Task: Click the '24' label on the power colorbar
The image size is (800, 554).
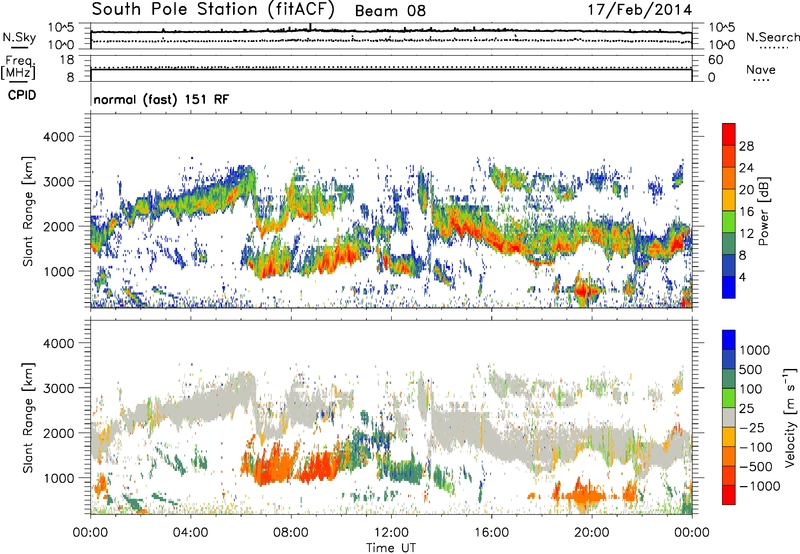Action: tap(746, 168)
